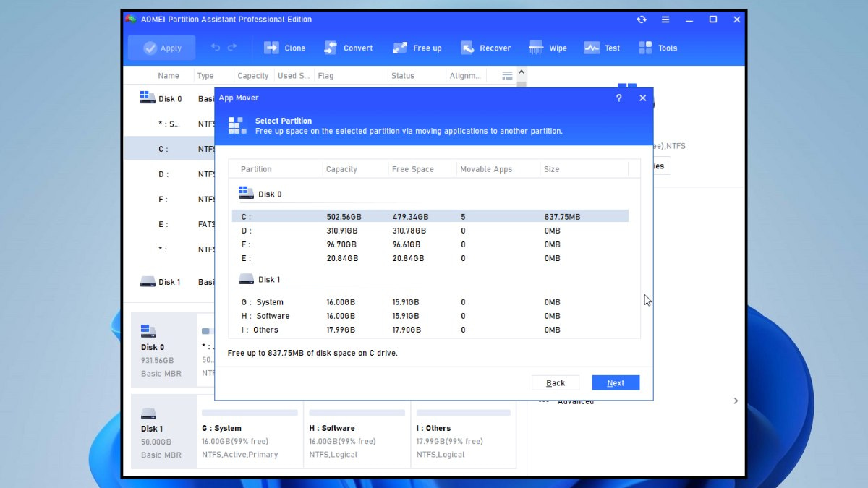Image resolution: width=868 pixels, height=488 pixels.
Task: Click the Wipe disk icon
Action: point(536,48)
